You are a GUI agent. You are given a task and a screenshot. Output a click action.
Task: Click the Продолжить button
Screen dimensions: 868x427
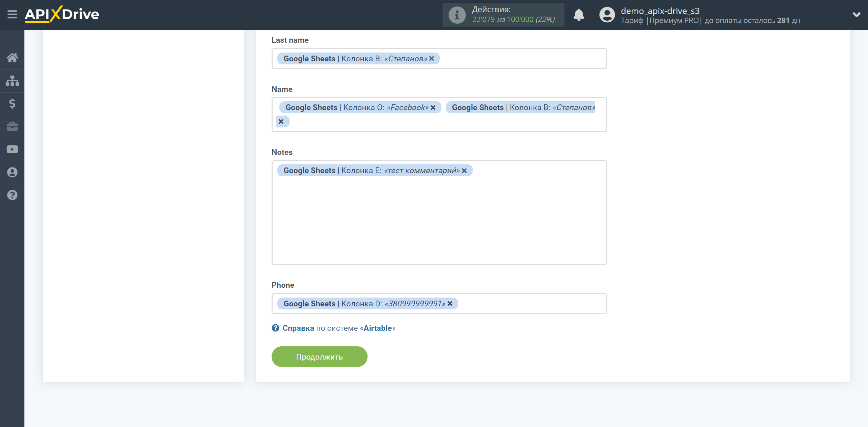click(x=319, y=357)
